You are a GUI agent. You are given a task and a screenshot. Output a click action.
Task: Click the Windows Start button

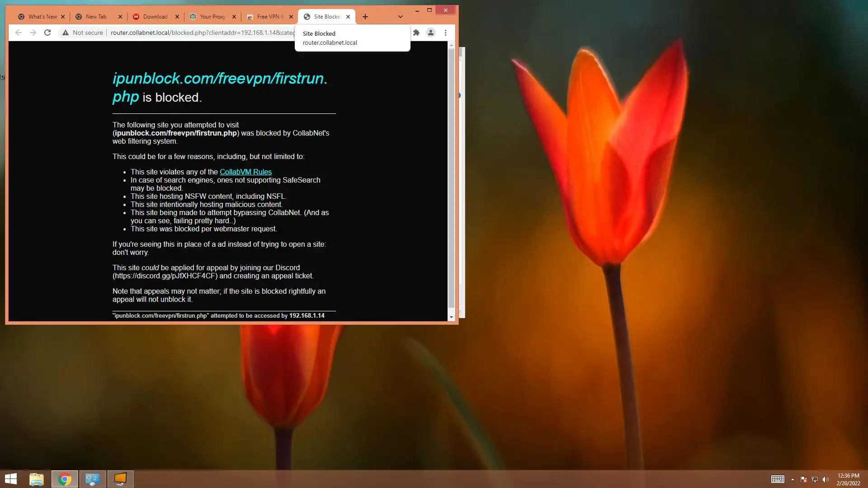point(11,479)
